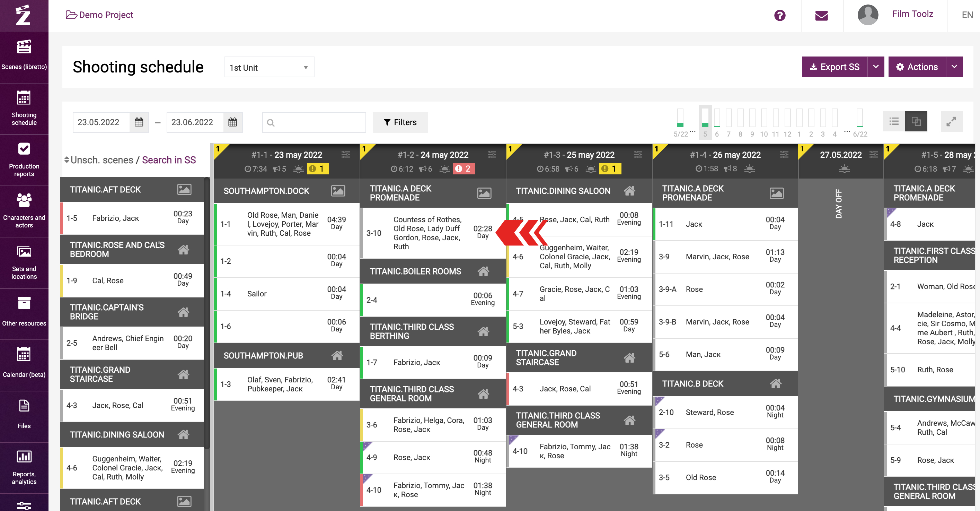This screenshot has width=980, height=511.
Task: Open scene 5-3 Lovejoy, Steward
Action: [x=579, y=326]
